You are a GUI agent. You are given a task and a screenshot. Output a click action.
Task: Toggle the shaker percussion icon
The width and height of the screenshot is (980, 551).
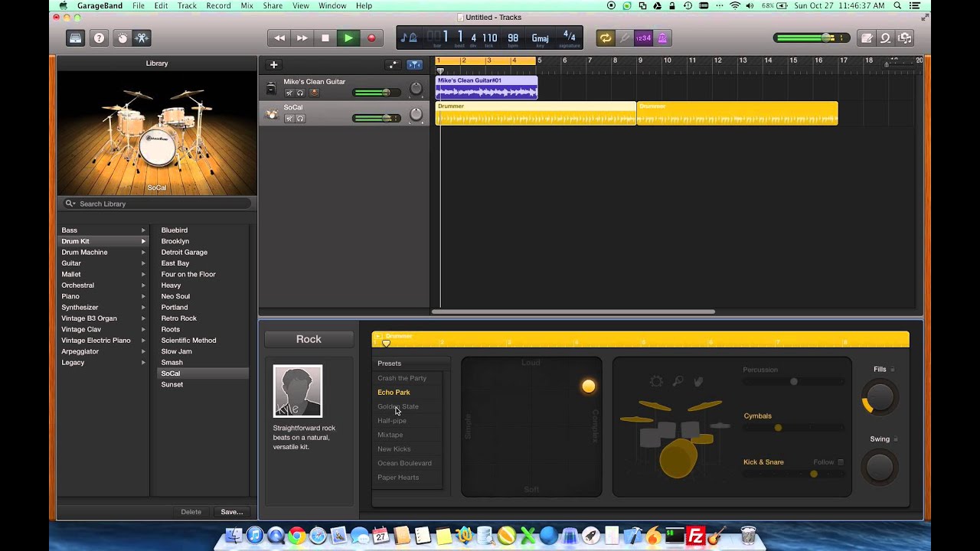[x=678, y=381]
